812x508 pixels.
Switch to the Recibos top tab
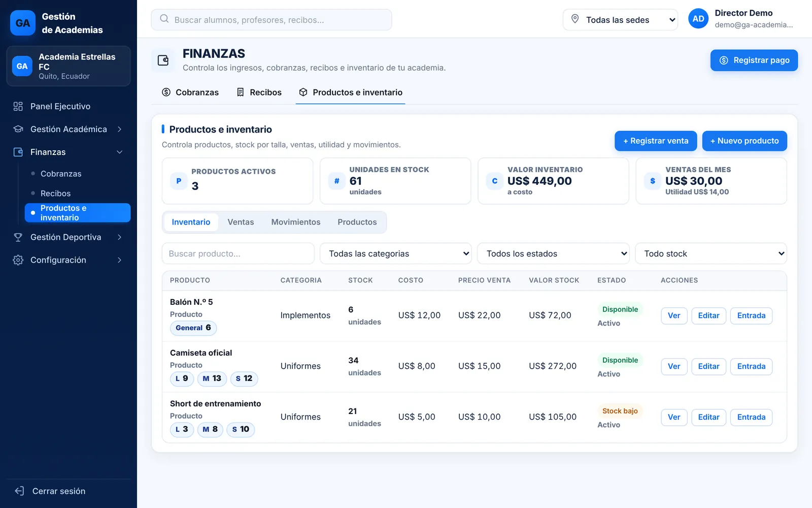click(x=259, y=92)
